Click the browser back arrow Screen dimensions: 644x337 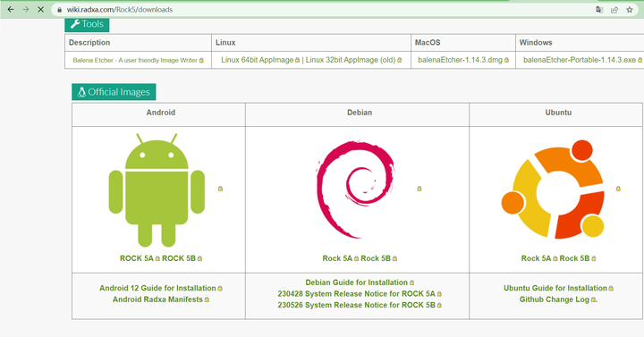pyautogui.click(x=11, y=10)
